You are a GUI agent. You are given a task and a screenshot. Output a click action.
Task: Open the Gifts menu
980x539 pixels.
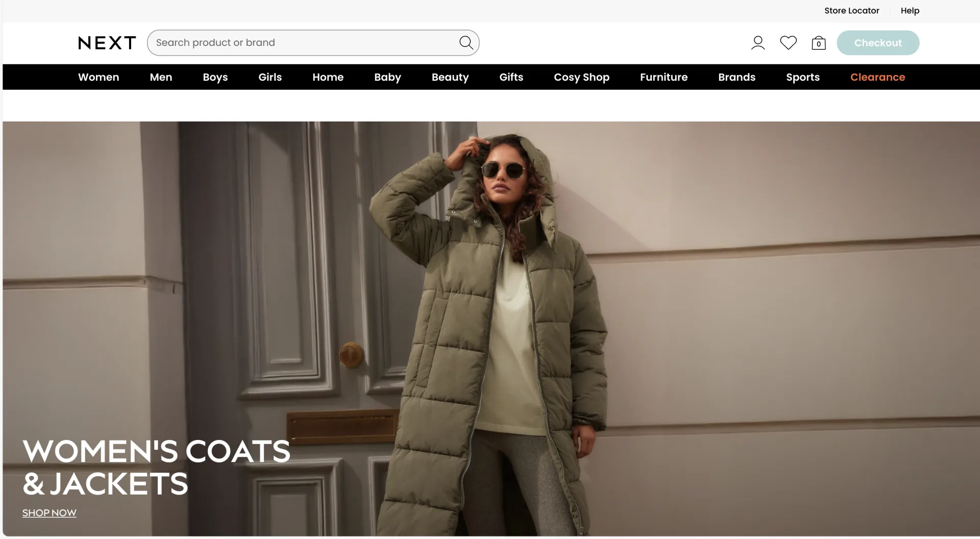pyautogui.click(x=511, y=77)
